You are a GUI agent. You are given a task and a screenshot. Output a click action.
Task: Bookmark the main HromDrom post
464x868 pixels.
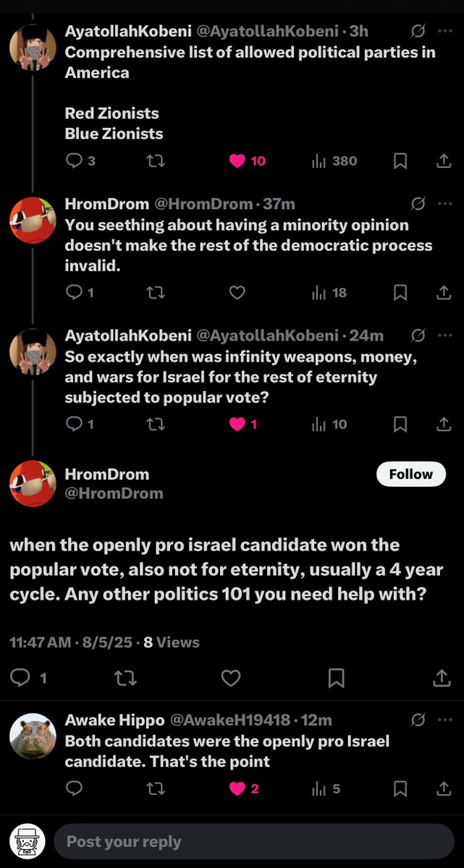coord(336,678)
